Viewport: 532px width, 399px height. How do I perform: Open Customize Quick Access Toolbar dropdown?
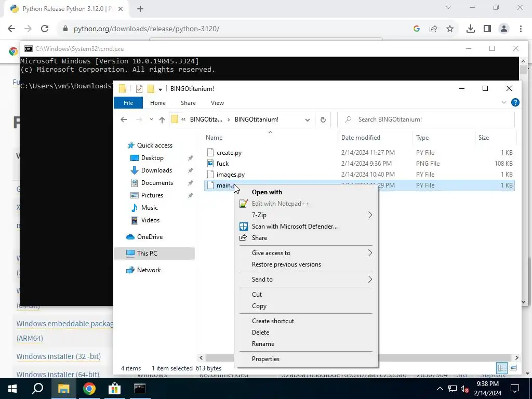click(x=160, y=89)
